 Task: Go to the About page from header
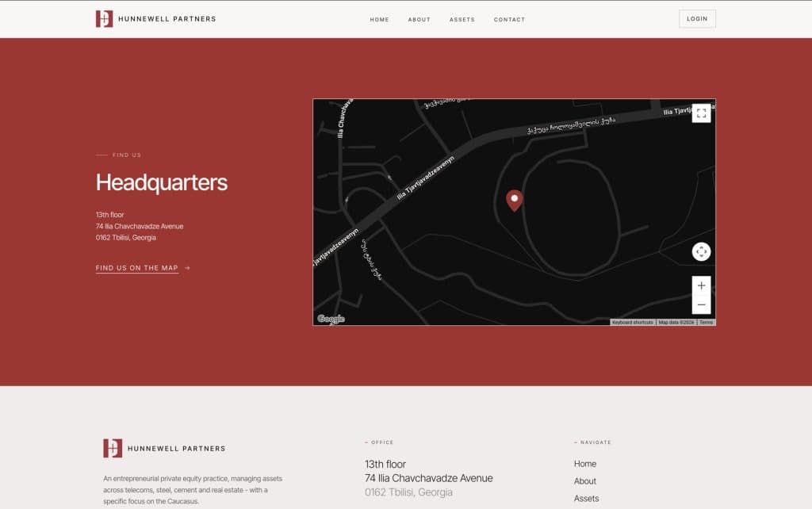[419, 20]
